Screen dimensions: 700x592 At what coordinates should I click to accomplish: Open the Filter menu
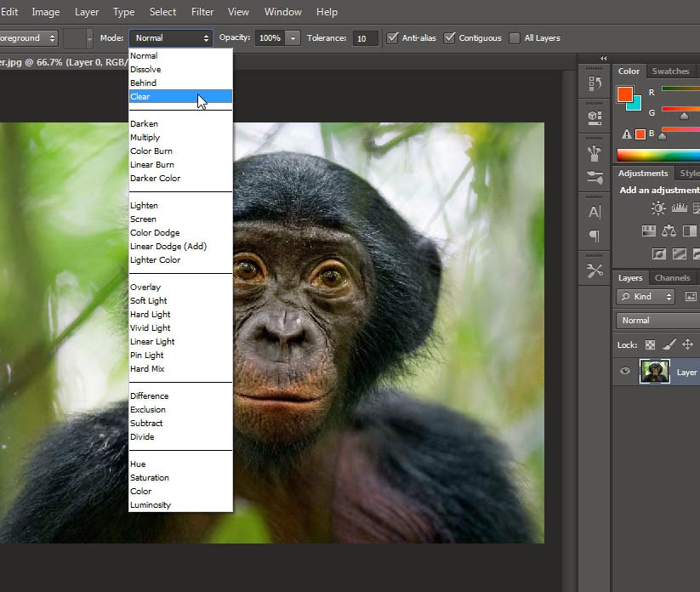point(202,12)
